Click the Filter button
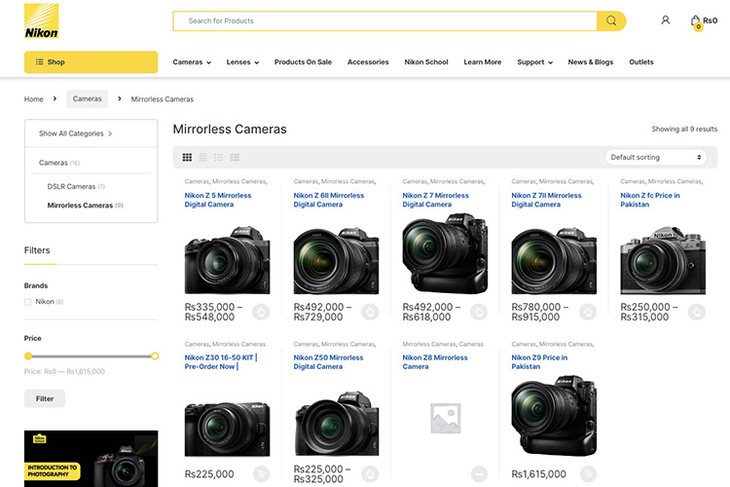Viewport: 730px width, 487px height. pyautogui.click(x=45, y=399)
